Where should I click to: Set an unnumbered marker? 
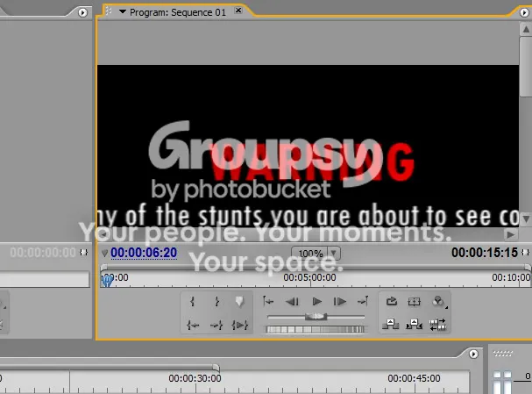point(239,302)
